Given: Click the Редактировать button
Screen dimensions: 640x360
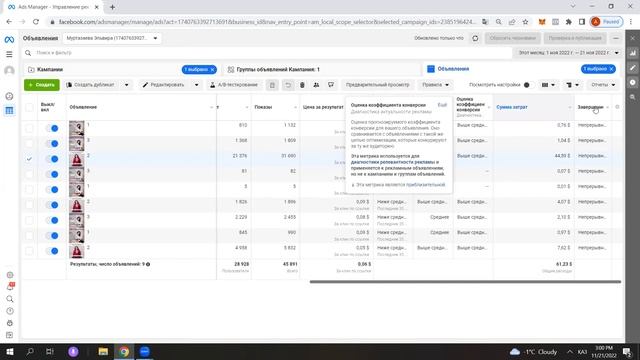Looking at the screenshot, I should (x=164, y=85).
